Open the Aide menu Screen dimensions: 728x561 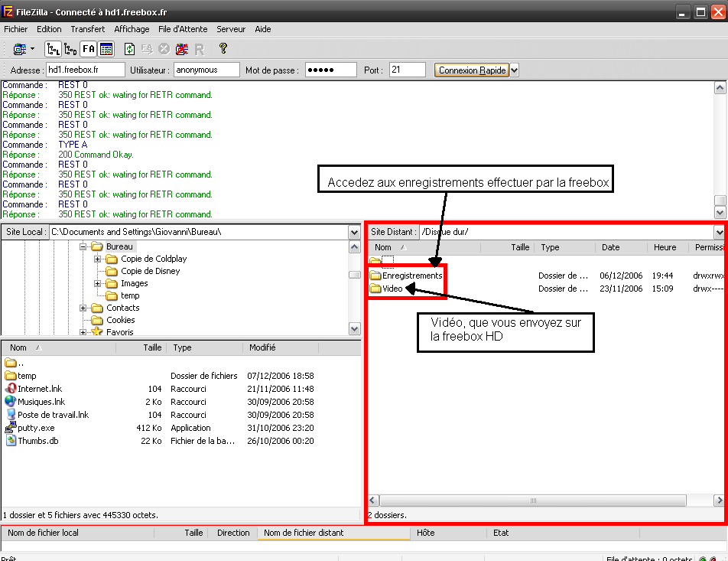[263, 29]
